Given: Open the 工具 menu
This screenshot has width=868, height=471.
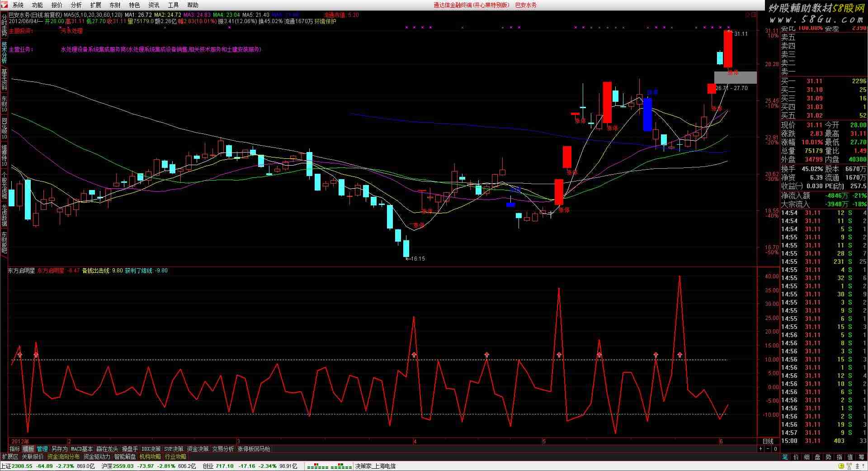Looking at the screenshot, I should pos(174,5).
